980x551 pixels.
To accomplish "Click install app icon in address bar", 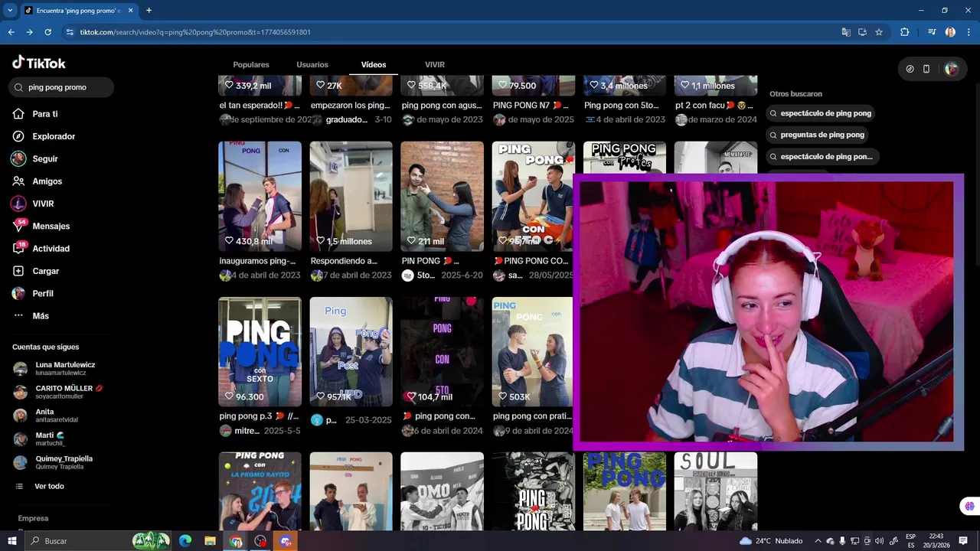I will tap(862, 32).
